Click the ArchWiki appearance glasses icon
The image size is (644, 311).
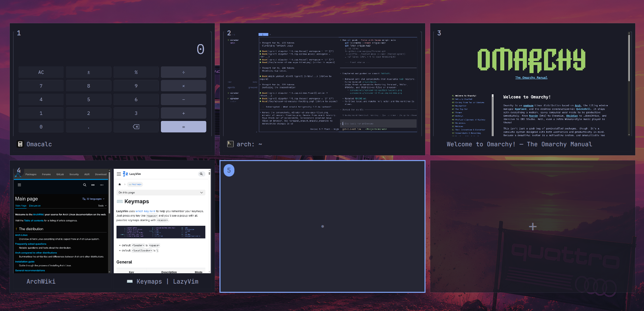point(93,185)
